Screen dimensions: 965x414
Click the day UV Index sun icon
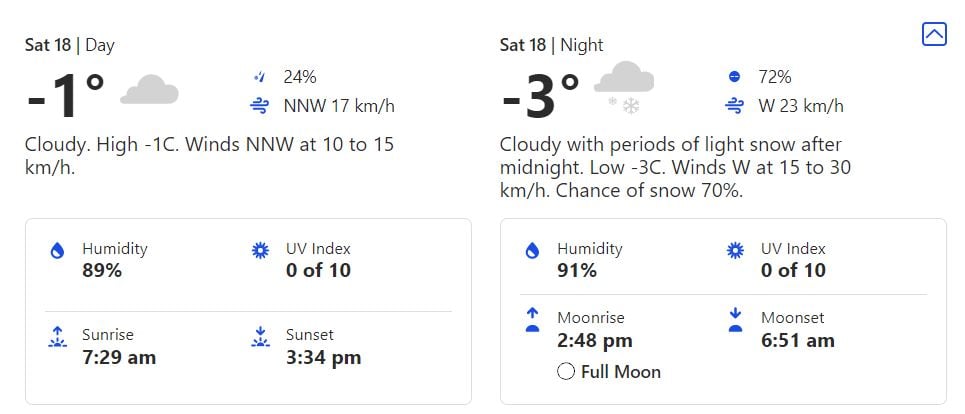point(261,250)
